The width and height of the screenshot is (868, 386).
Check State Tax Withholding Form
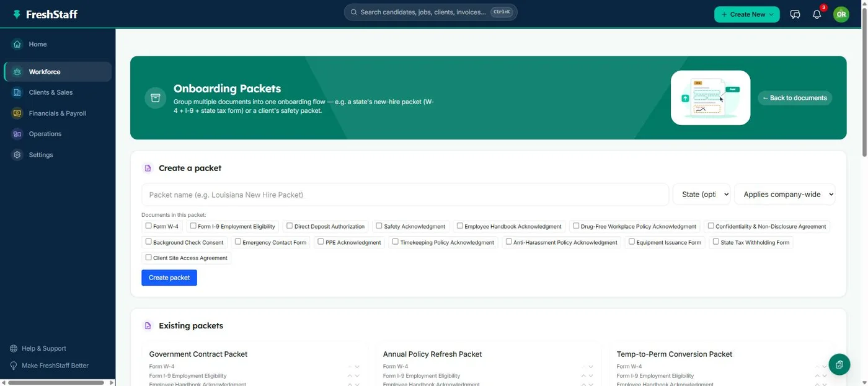tap(715, 242)
